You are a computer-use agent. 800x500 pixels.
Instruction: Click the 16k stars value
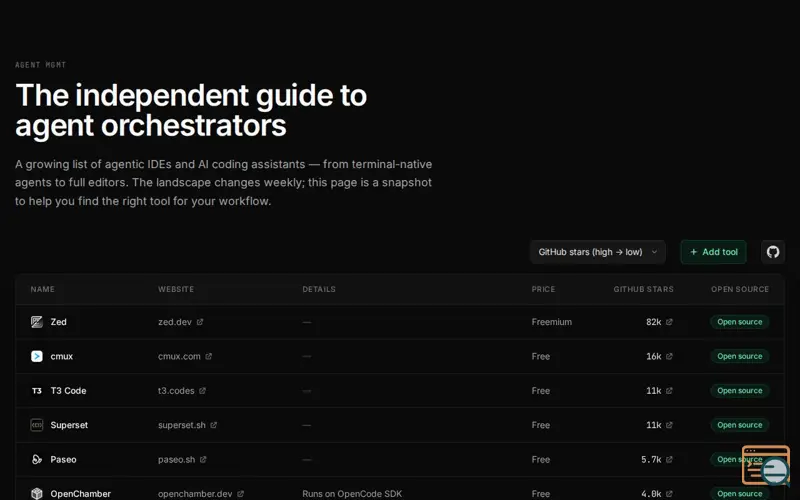coord(654,356)
